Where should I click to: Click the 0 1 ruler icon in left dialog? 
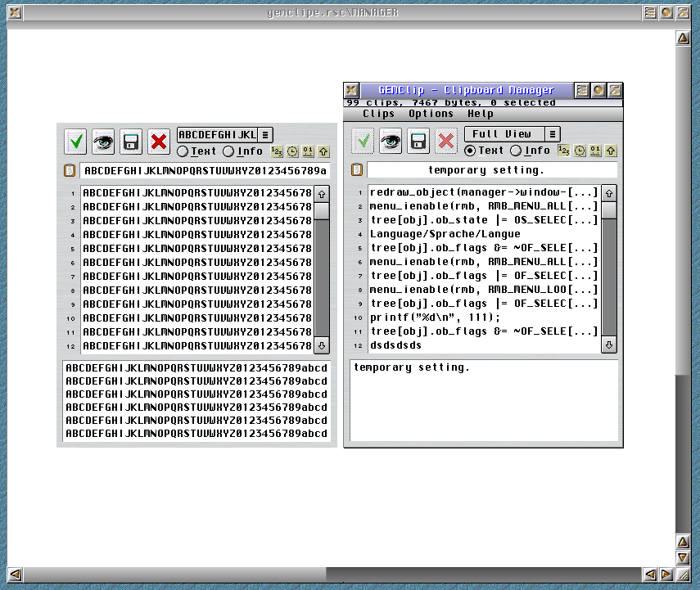tap(308, 151)
